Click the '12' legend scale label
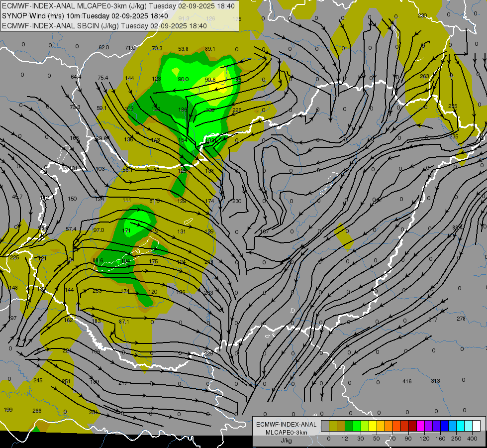This screenshot has height=448, width=487. coord(344,439)
